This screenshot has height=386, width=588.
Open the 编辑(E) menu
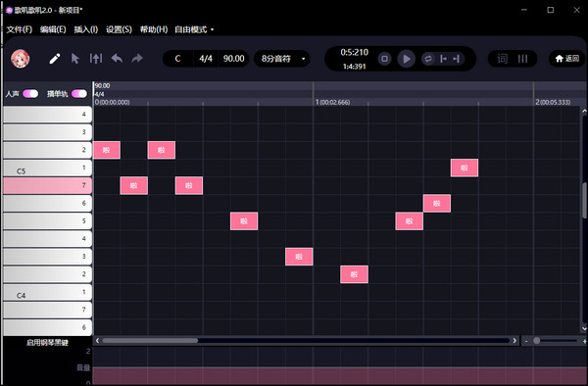[53, 29]
